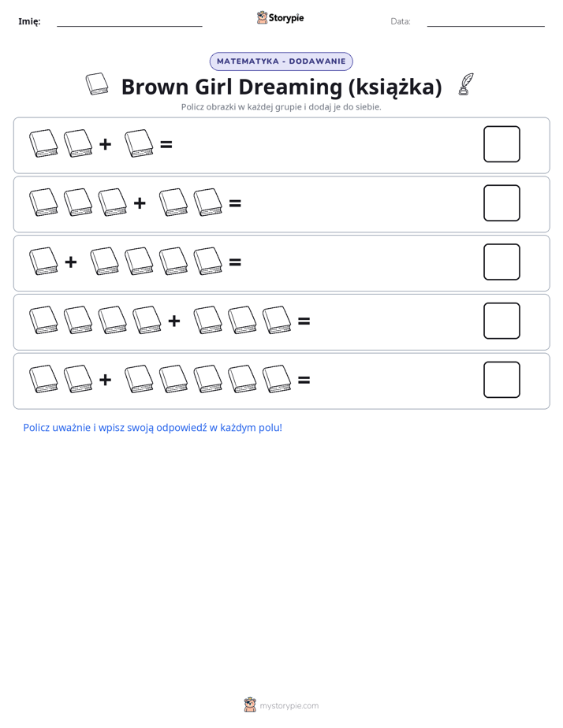
Task: Click the Data date line field
Action: [x=486, y=22]
